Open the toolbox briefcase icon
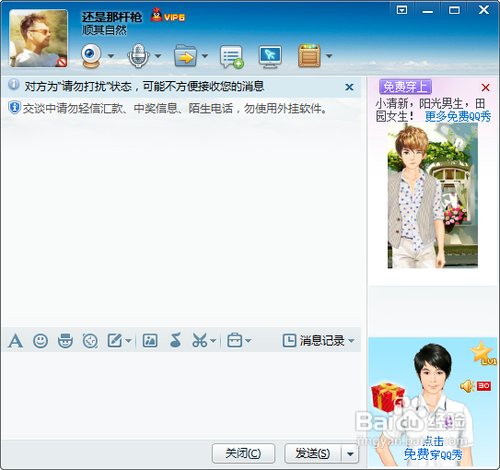 (x=235, y=341)
